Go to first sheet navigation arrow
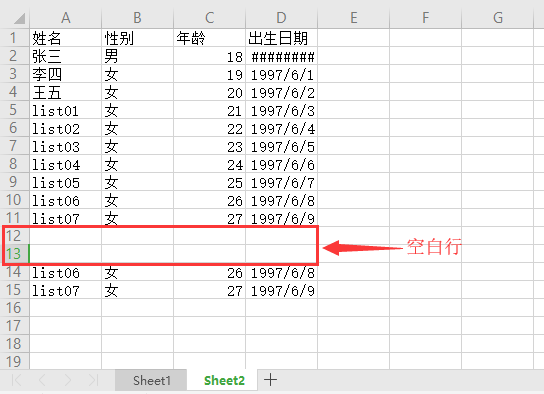544x394 pixels. pos(17,380)
